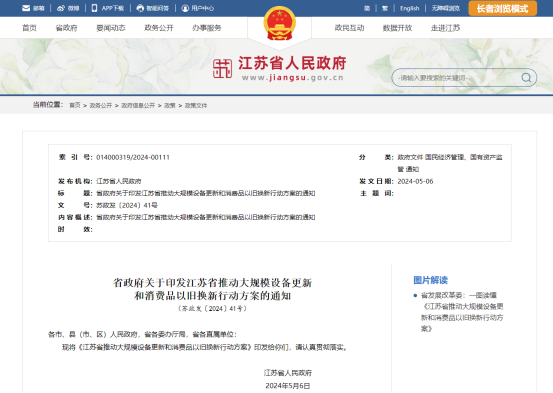The image size is (553, 393).
Task: Select the 省政府 navigation tab
Action: point(66,28)
